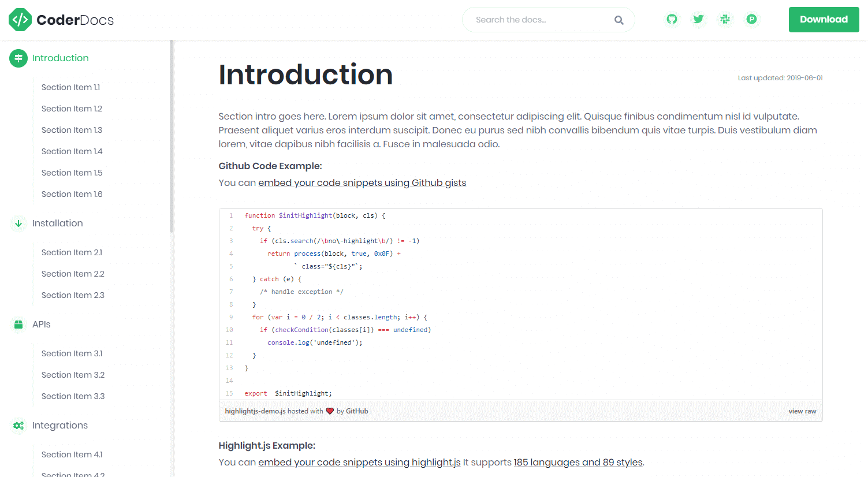Open Section Item 2.1
868x477 pixels.
click(x=72, y=252)
